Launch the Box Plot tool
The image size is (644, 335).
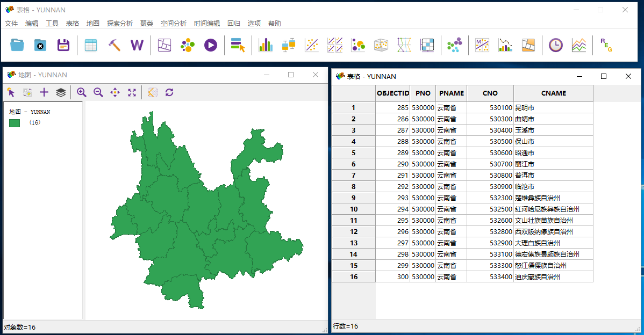(x=289, y=45)
